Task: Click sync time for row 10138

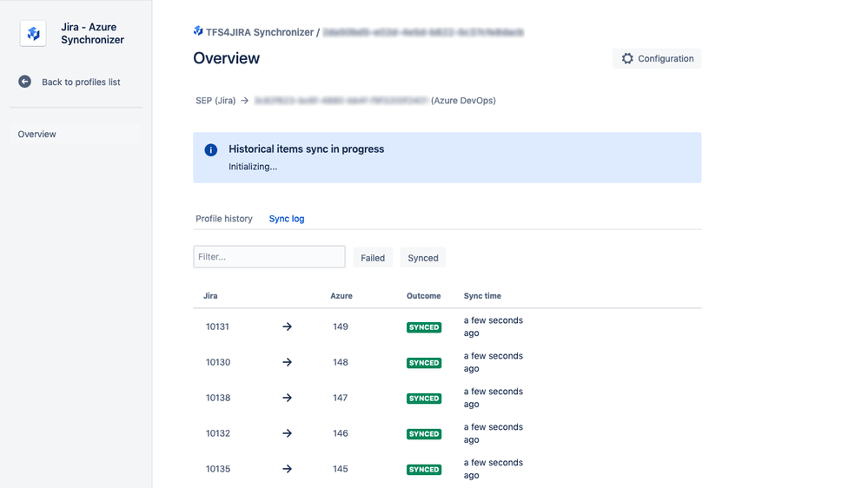Action: 494,398
